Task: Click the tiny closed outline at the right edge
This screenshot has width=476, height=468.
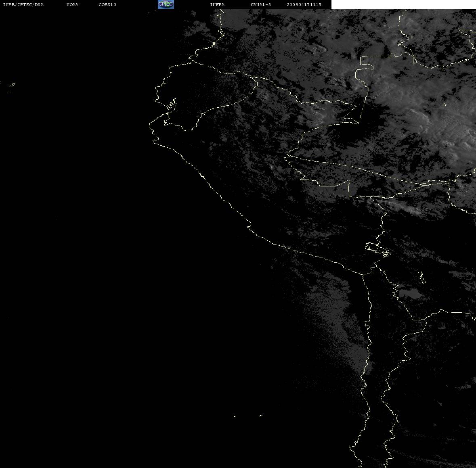Action: [x=444, y=105]
